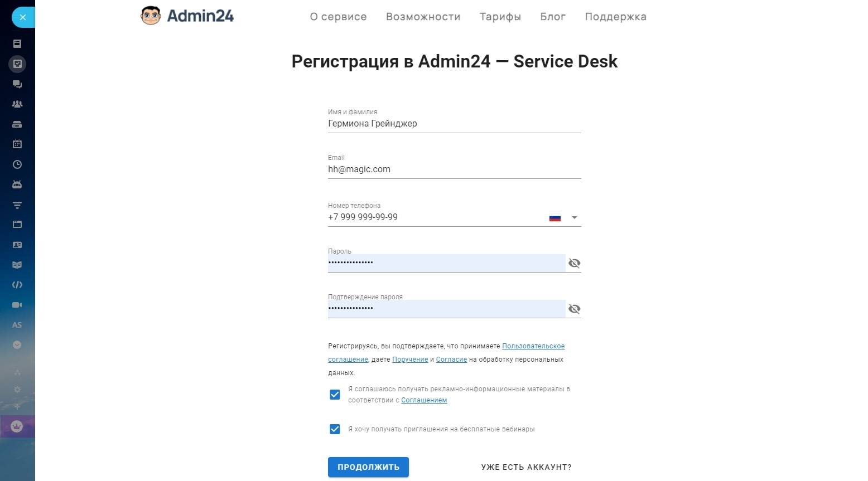Uncheck the бесплатные вебинары invitation checkbox
Screen dimensions: 868x481
(335, 429)
